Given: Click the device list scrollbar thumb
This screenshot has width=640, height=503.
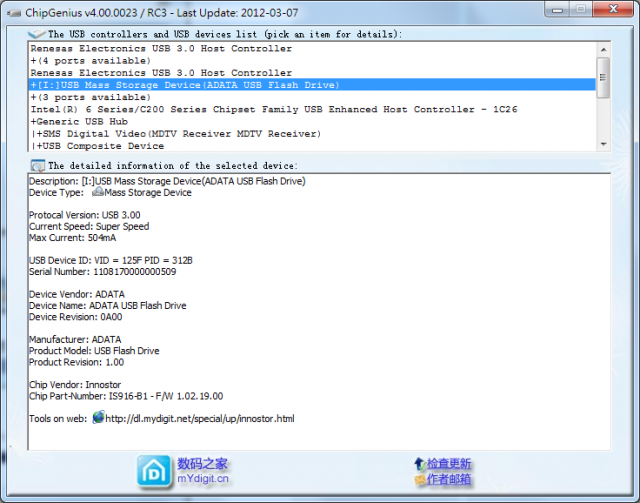Looking at the screenshot, I should pyautogui.click(x=603, y=78).
